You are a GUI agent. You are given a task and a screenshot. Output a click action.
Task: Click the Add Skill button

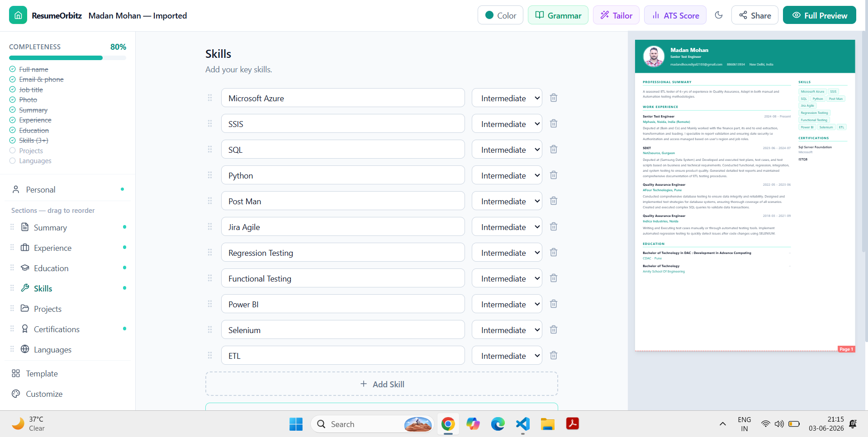(381, 384)
